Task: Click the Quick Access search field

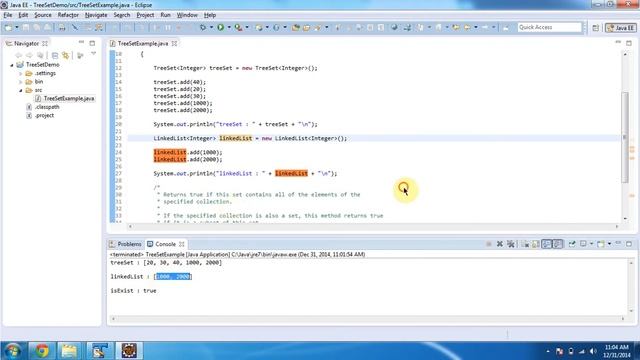Action: coord(549,27)
